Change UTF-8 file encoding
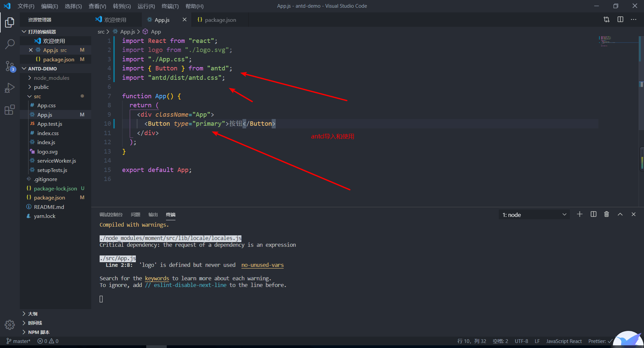644x348 pixels. [x=521, y=341]
